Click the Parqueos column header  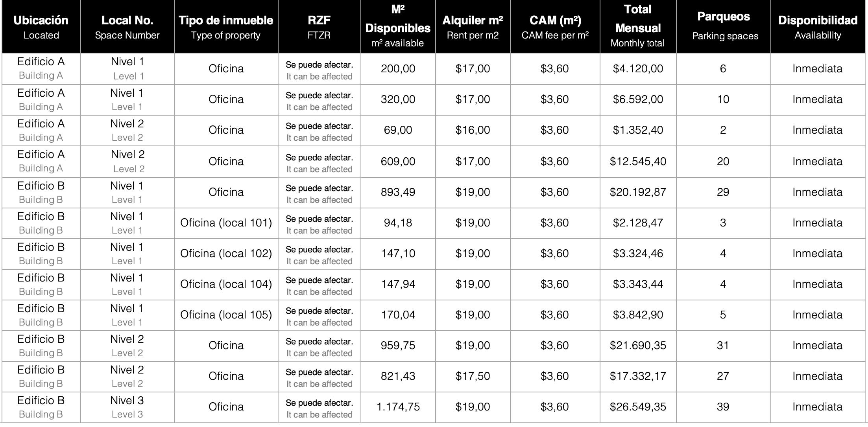[x=723, y=26]
